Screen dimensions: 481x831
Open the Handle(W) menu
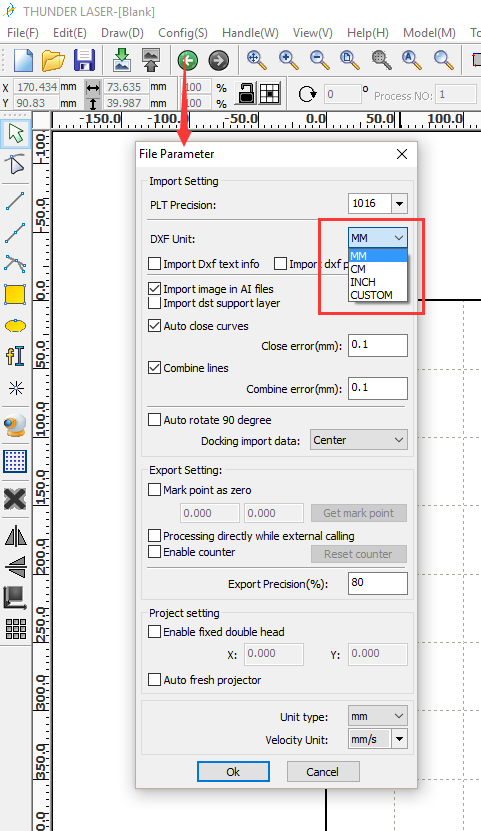point(250,33)
